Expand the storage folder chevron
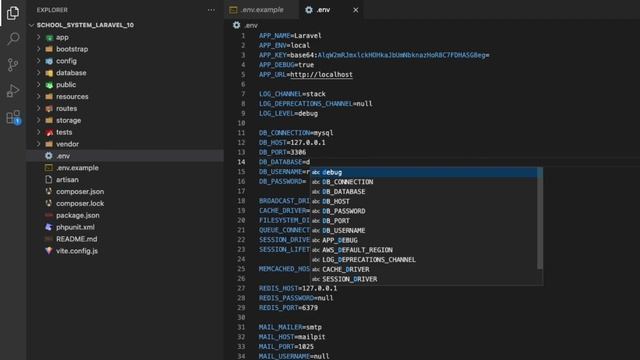640x360 pixels. [39, 120]
